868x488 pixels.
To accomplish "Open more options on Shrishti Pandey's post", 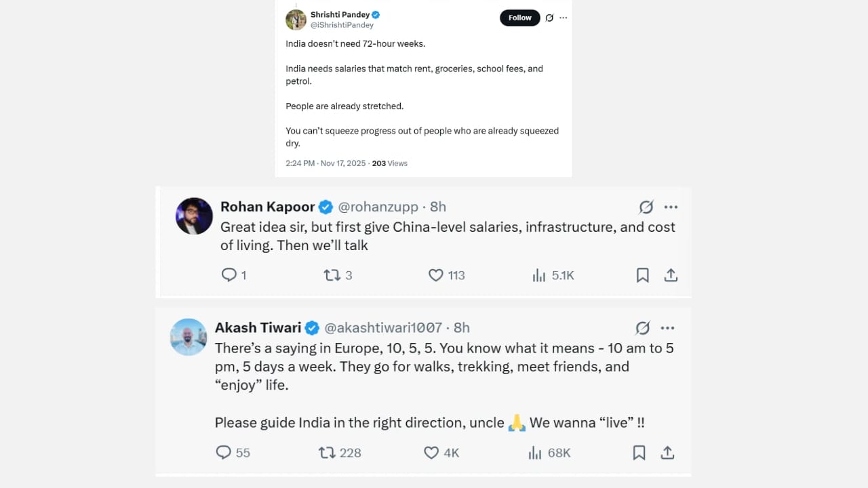I will [x=563, y=18].
